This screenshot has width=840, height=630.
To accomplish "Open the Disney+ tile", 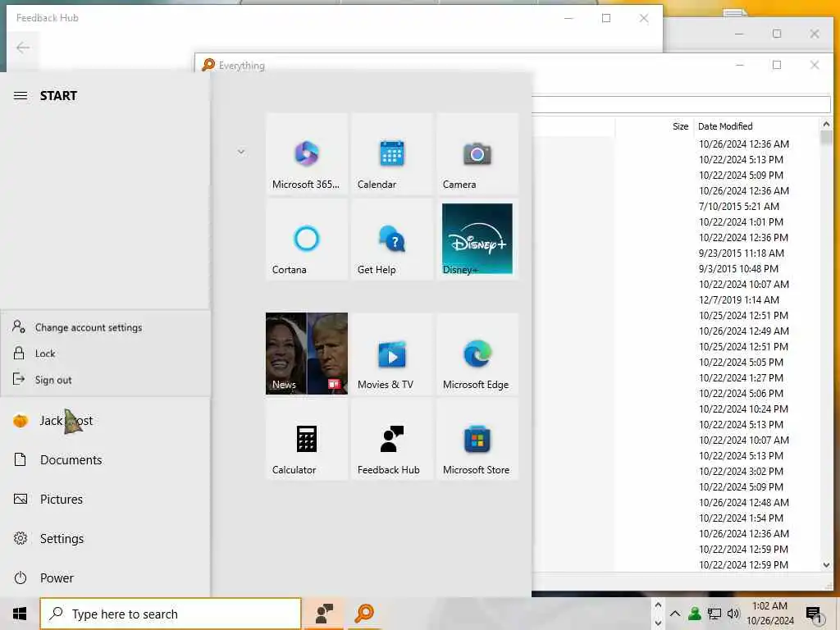I will tap(477, 239).
